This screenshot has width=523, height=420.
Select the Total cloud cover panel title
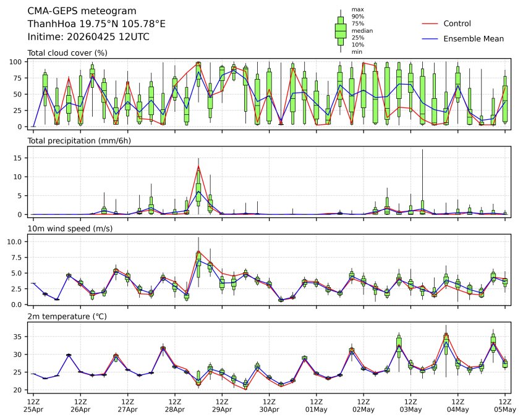(67, 52)
